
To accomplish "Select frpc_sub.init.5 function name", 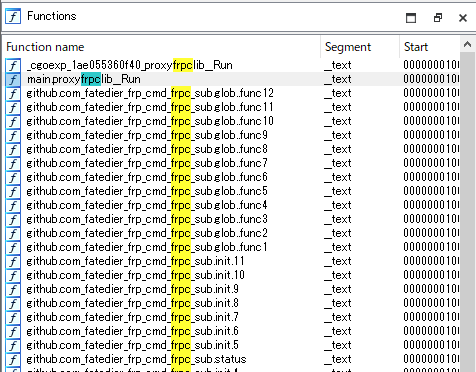I will (x=133, y=345).
